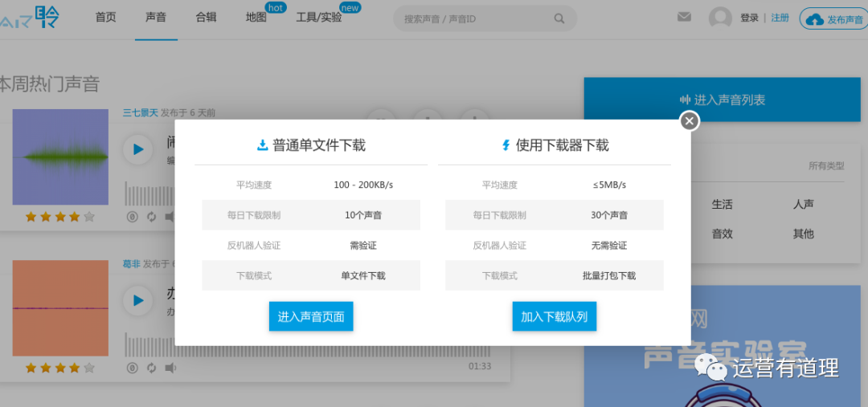Click the 本周热门声音 heading
Image resolution: width=868 pixels, height=407 pixels.
point(49,84)
